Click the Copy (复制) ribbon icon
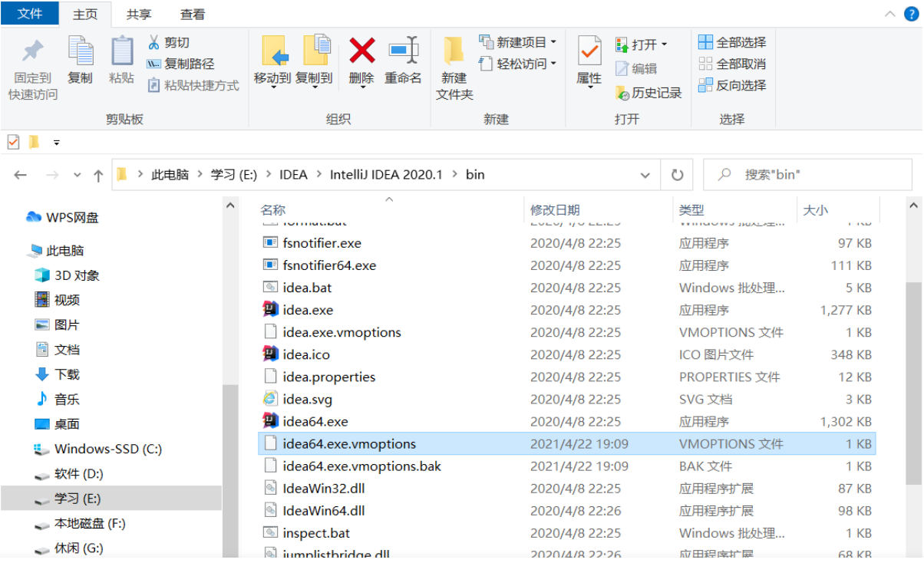This screenshot has height=563, width=924. tap(81, 51)
